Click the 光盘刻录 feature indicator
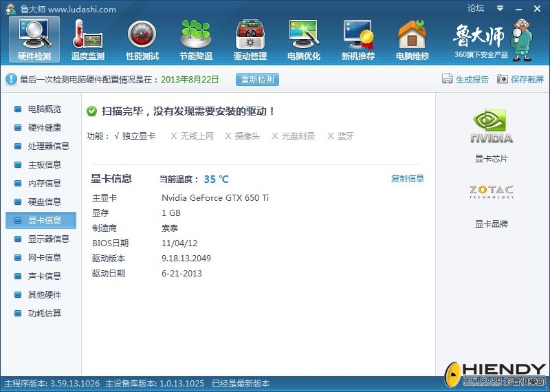Screen dimensions: 550x392 click(294, 136)
